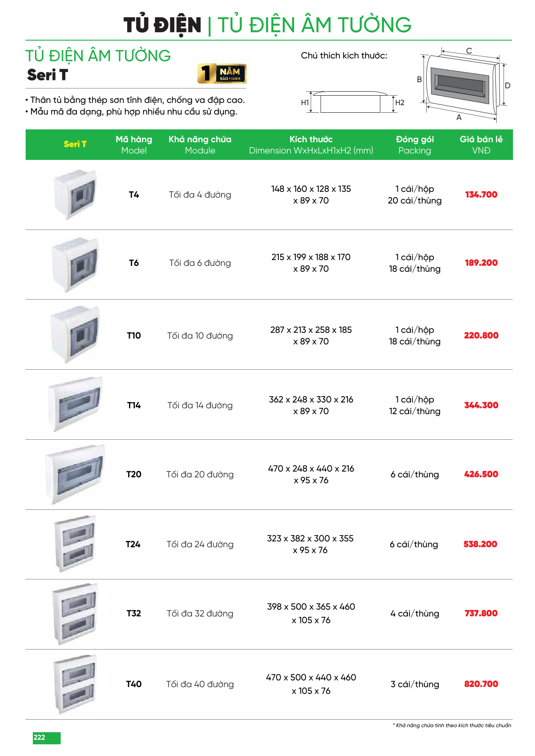This screenshot has height=756, width=535.
Task: Click the 'Seri T' yellow column header
Action: pyautogui.click(x=75, y=144)
